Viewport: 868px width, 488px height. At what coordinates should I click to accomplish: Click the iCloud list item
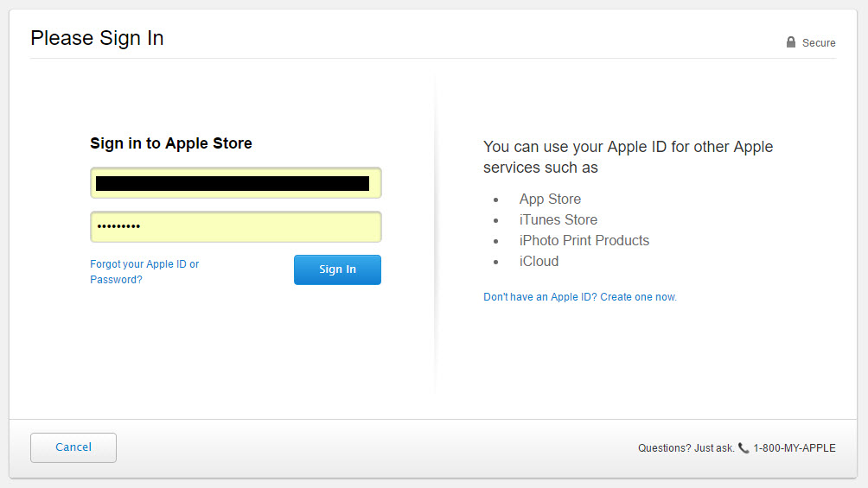point(539,262)
